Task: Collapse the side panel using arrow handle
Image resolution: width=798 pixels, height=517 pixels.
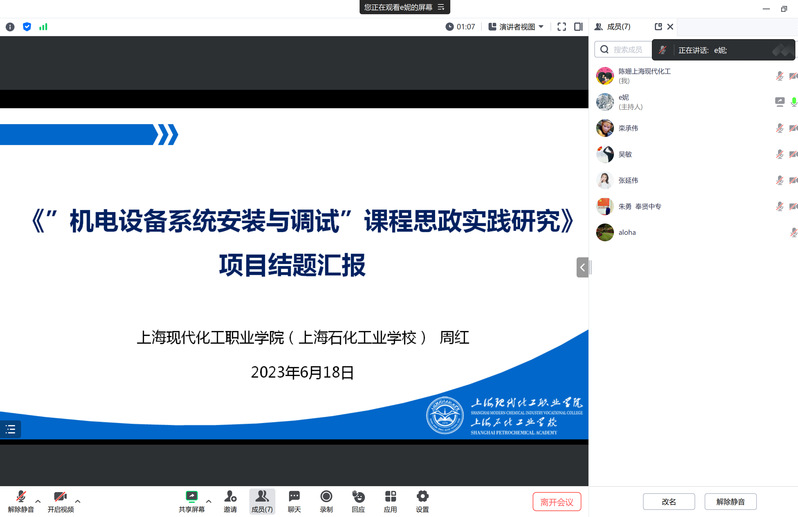Action: (582, 267)
